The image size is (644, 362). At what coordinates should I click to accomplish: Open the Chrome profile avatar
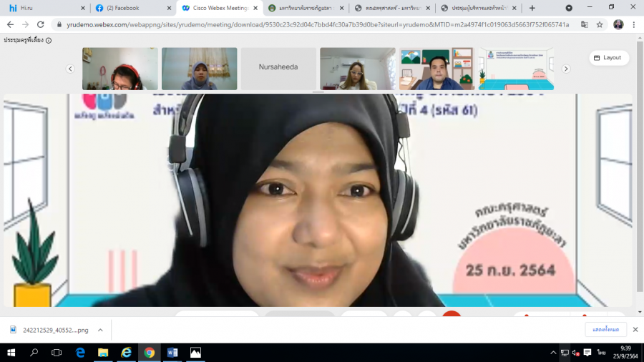point(618,24)
